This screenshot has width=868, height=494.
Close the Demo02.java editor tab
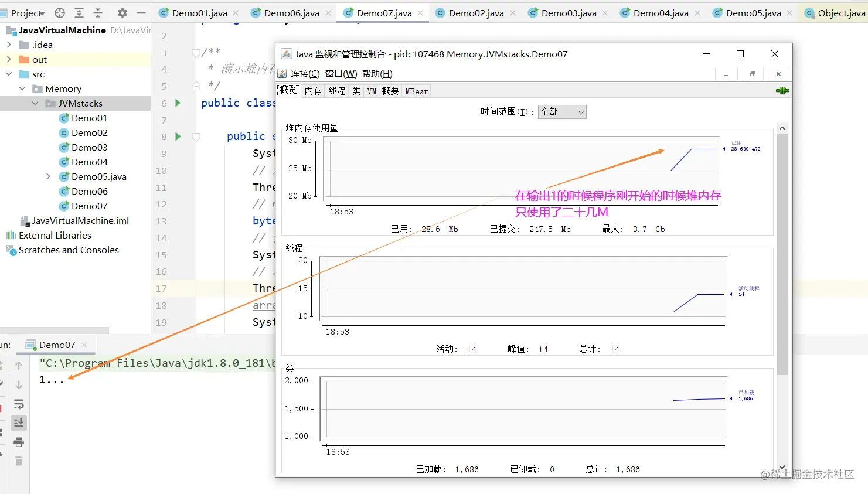point(513,13)
